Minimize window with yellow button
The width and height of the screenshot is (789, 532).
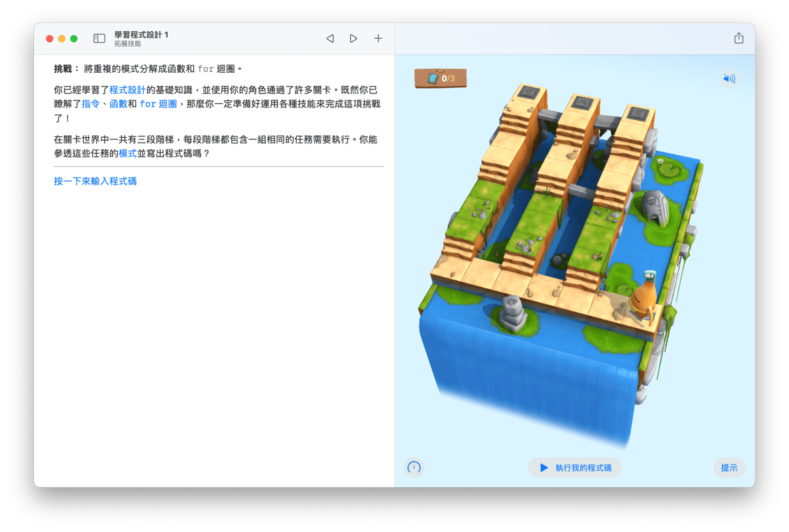62,39
